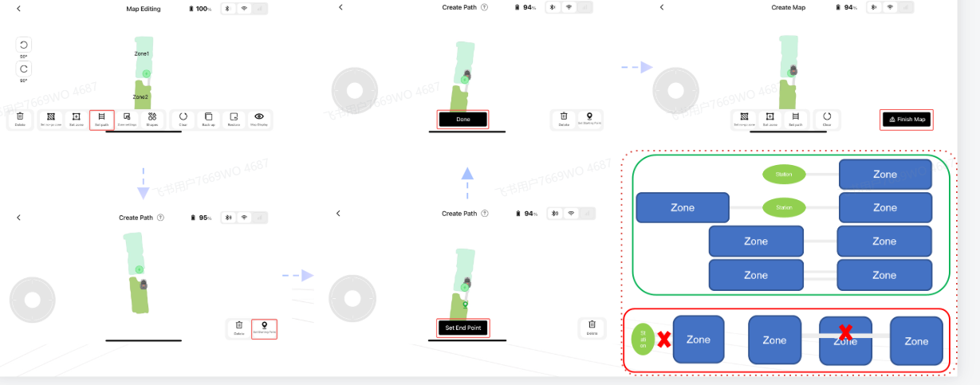The image size is (980, 385).
Task: Open help icon beside top Create Path title
Action: coord(485,7)
